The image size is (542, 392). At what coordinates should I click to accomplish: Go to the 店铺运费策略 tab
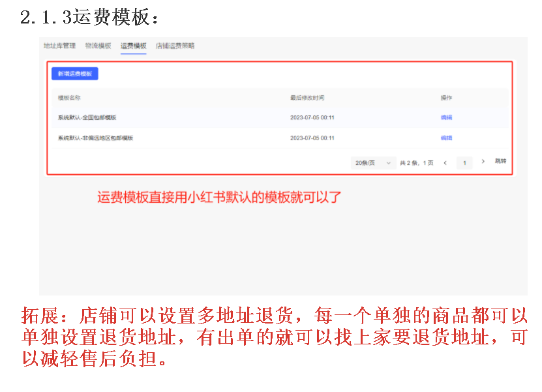175,46
